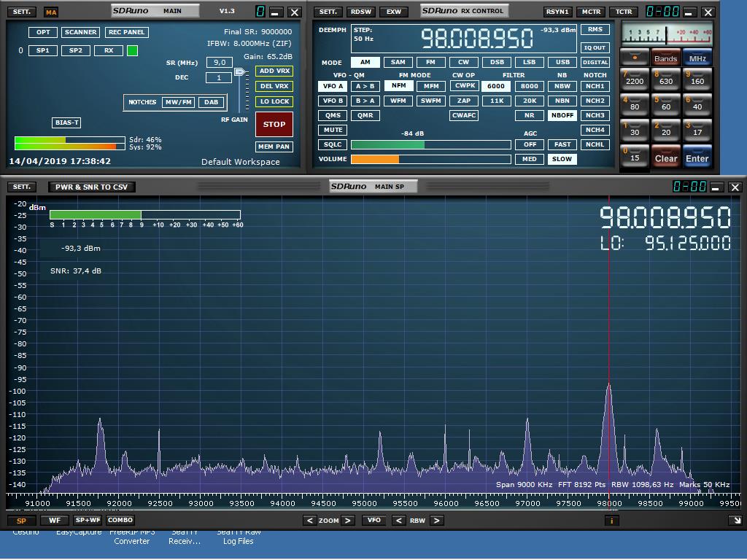Image resolution: width=747 pixels, height=560 pixels.
Task: Select the 160 band keypad button
Action: [697, 79]
